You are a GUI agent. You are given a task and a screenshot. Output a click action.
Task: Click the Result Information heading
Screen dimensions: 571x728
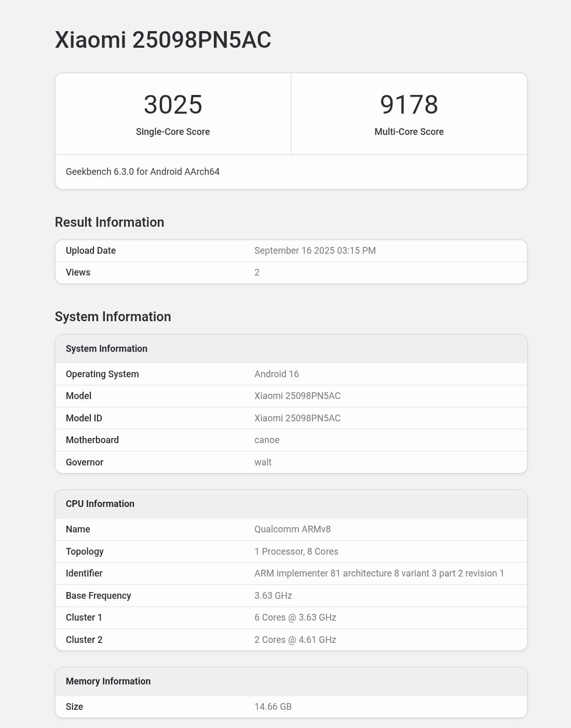pyautogui.click(x=110, y=222)
